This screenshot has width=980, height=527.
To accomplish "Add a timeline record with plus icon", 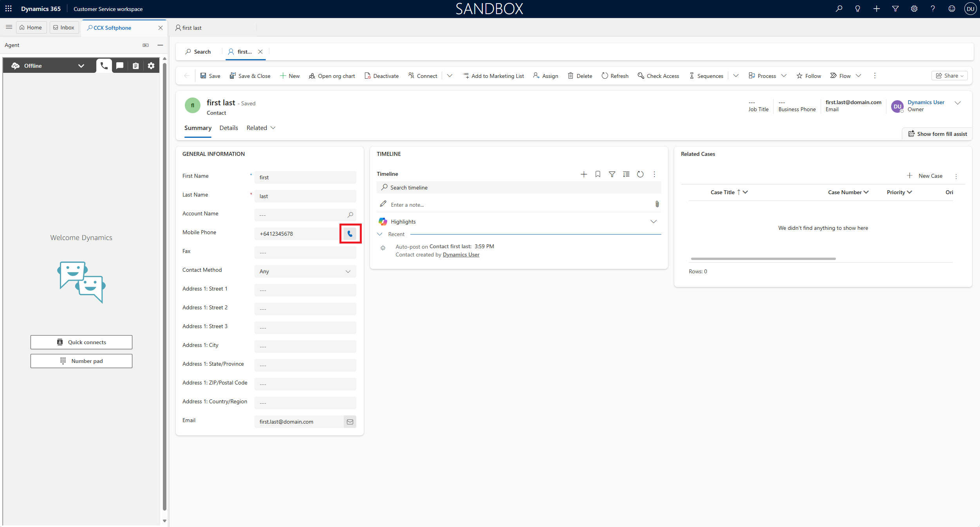I will click(x=583, y=174).
